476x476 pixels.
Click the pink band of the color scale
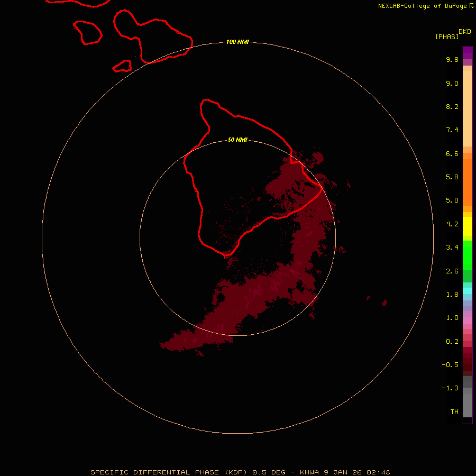(467, 321)
